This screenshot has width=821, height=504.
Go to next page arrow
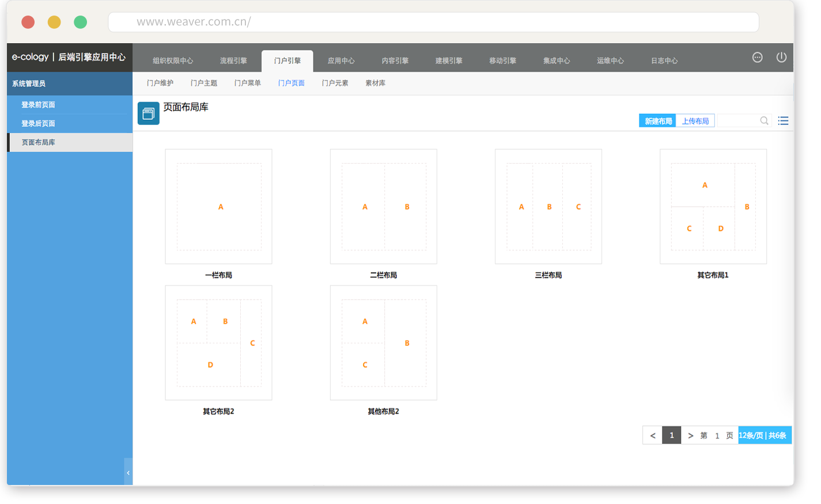(690, 435)
